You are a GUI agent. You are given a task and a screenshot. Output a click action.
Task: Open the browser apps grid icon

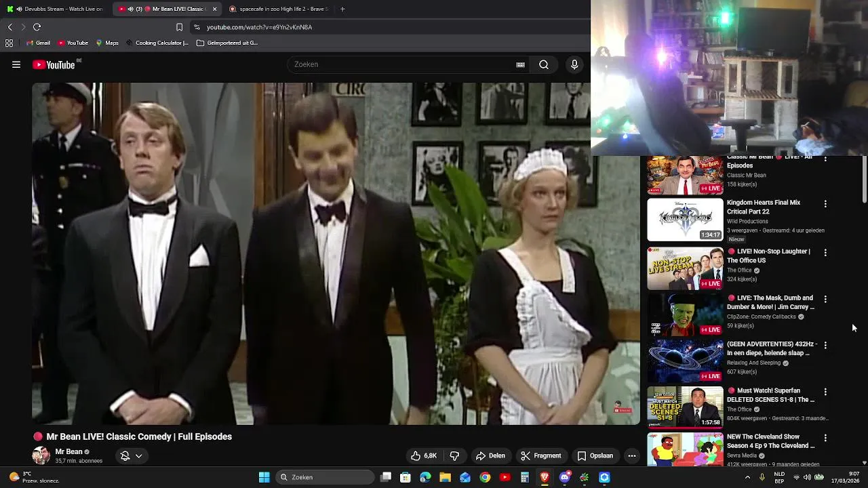click(9, 43)
